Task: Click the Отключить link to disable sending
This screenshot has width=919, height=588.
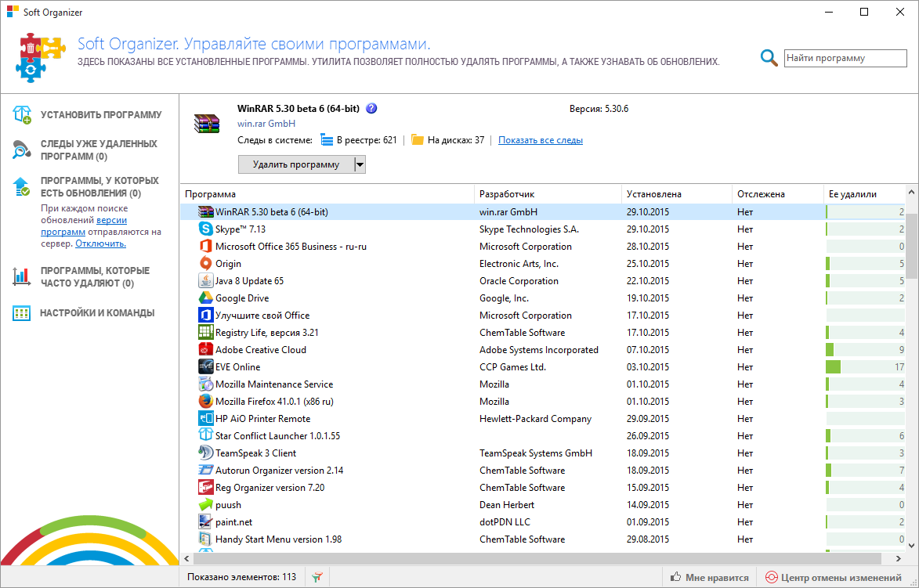Action: (x=100, y=243)
